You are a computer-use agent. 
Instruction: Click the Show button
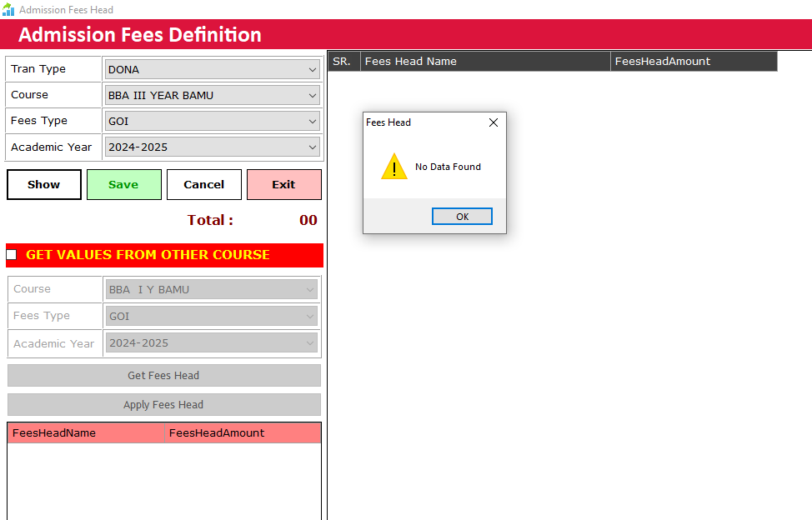pyautogui.click(x=44, y=185)
